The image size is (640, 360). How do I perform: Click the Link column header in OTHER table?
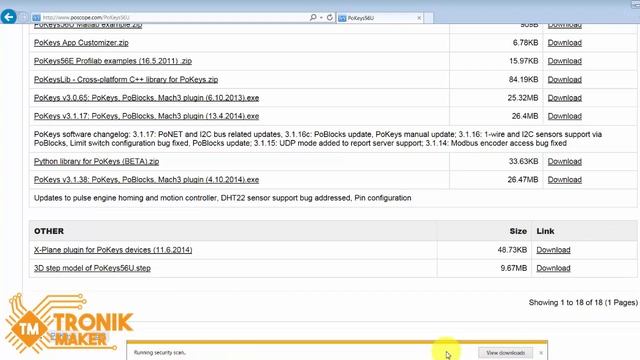pos(545,231)
